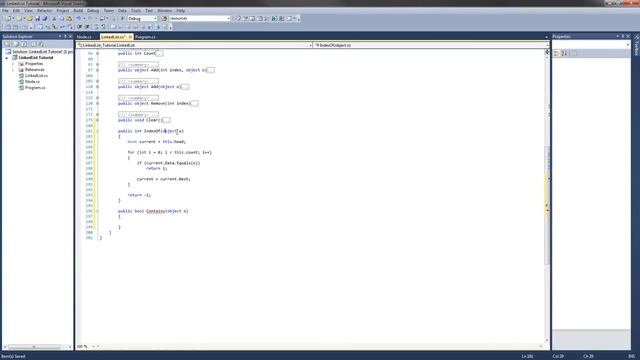Viewport: 640px width, 360px height.
Task: Click Show All Files in Solution Explorer
Action: (x=17, y=44)
